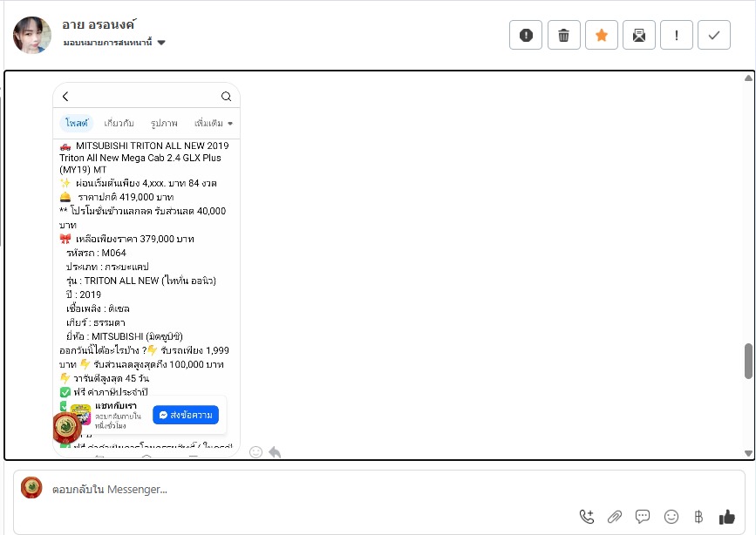Flag conversation with exclamation mark icon

click(x=677, y=35)
